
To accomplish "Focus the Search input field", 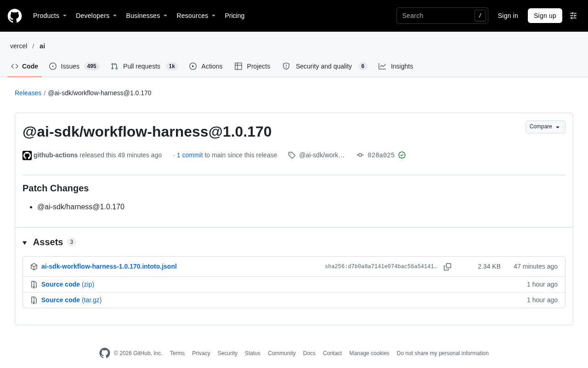I will point(442,16).
